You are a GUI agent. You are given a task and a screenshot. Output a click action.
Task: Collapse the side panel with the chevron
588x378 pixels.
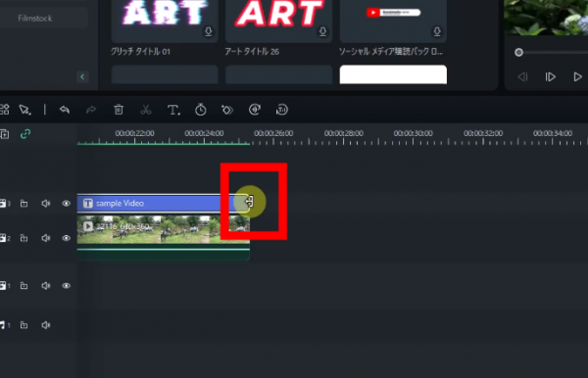(x=82, y=77)
